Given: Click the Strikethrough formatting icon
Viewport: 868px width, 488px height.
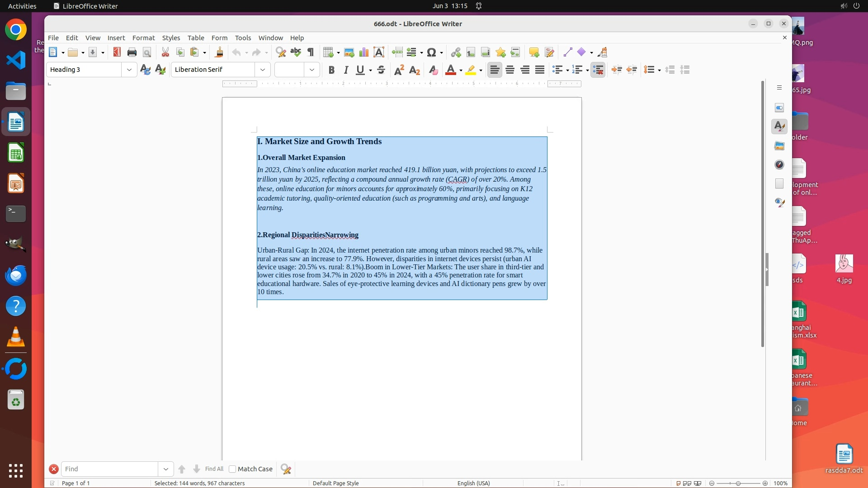Looking at the screenshot, I should [381, 70].
